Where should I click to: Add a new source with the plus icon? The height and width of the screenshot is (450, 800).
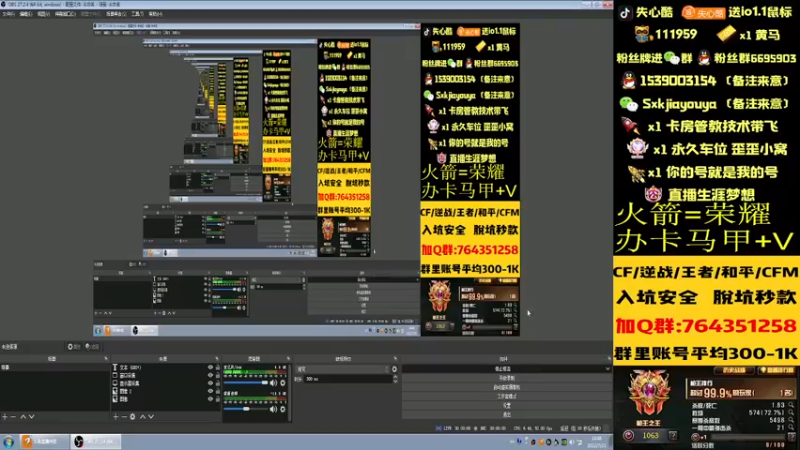[x=116, y=417]
